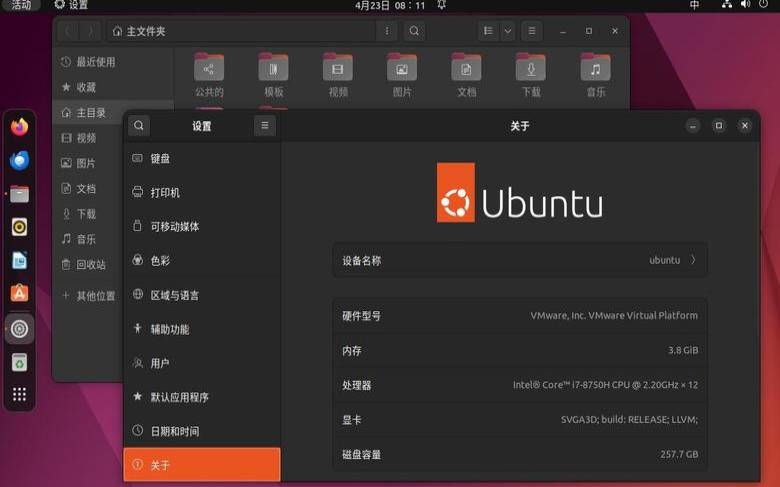This screenshot has width=780, height=487.
Task: Expand the chevron next to ubuntu device name
Action: tap(693, 260)
